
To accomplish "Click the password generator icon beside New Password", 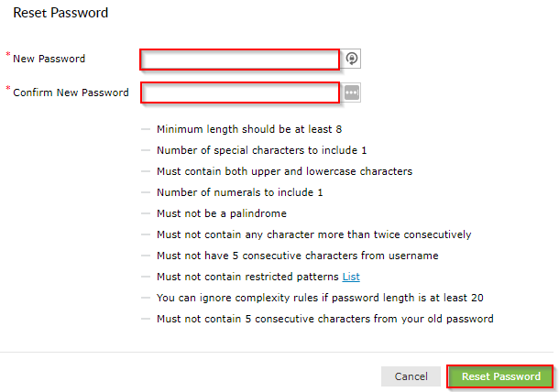I will point(352,59).
